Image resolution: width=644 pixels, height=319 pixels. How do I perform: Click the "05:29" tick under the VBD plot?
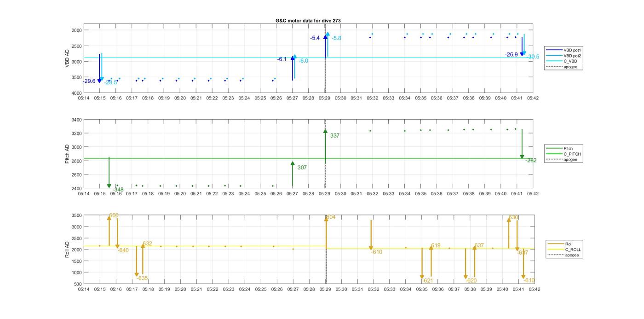coord(325,98)
